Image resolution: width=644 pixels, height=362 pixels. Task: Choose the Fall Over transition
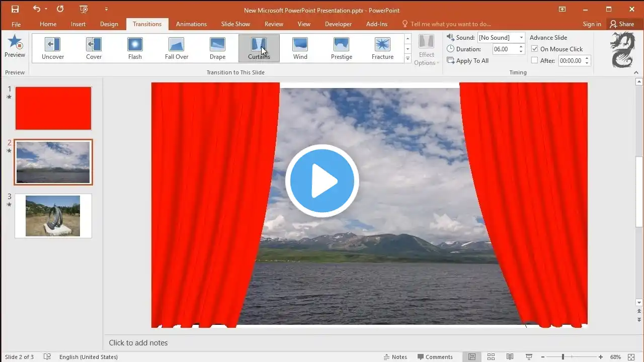click(176, 45)
